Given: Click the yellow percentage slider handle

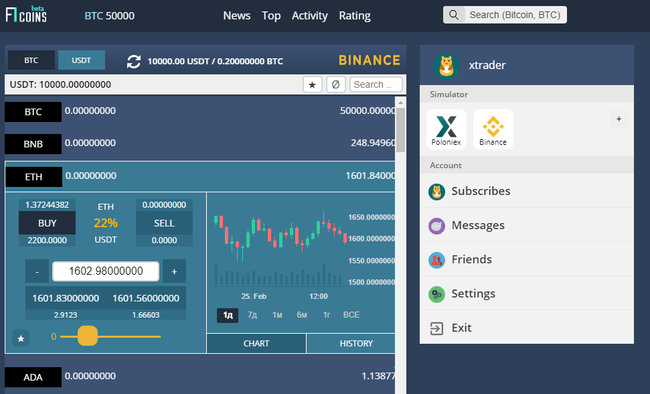Looking at the screenshot, I should (87, 336).
